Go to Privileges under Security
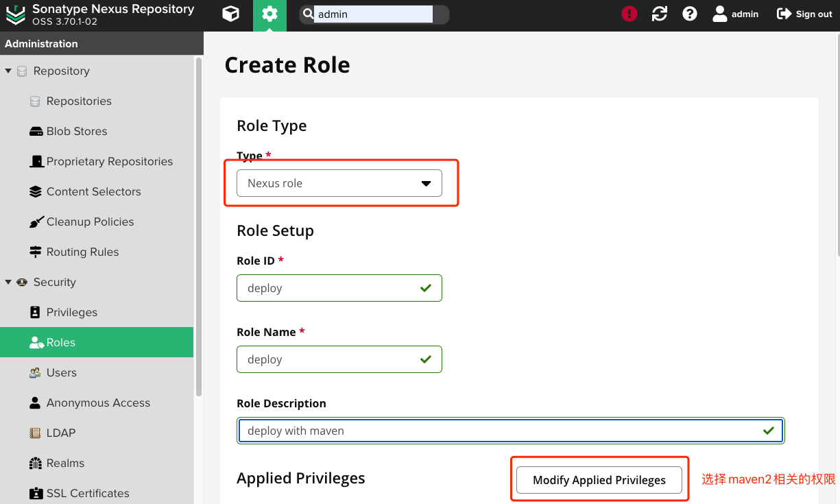The image size is (840, 504). 72,313
